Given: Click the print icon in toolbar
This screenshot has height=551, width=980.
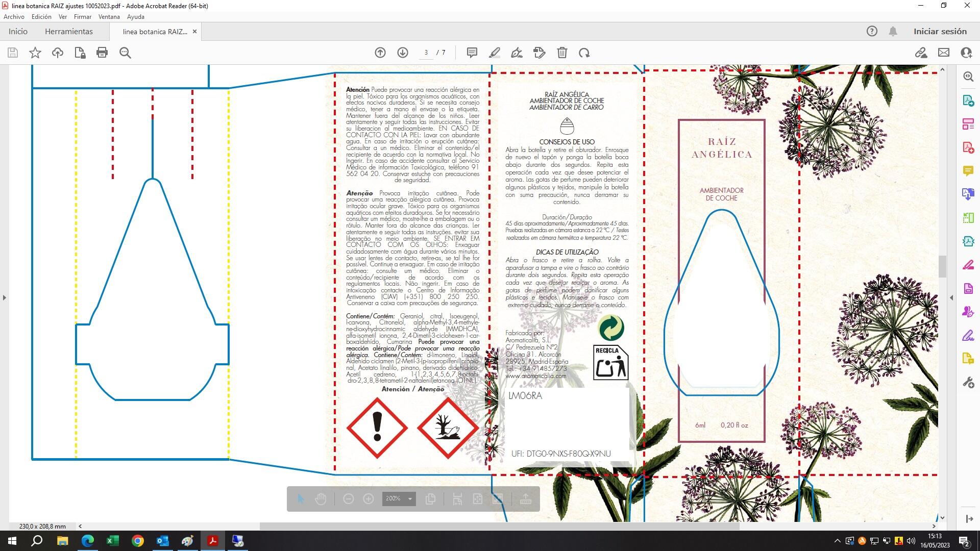Looking at the screenshot, I should point(102,53).
